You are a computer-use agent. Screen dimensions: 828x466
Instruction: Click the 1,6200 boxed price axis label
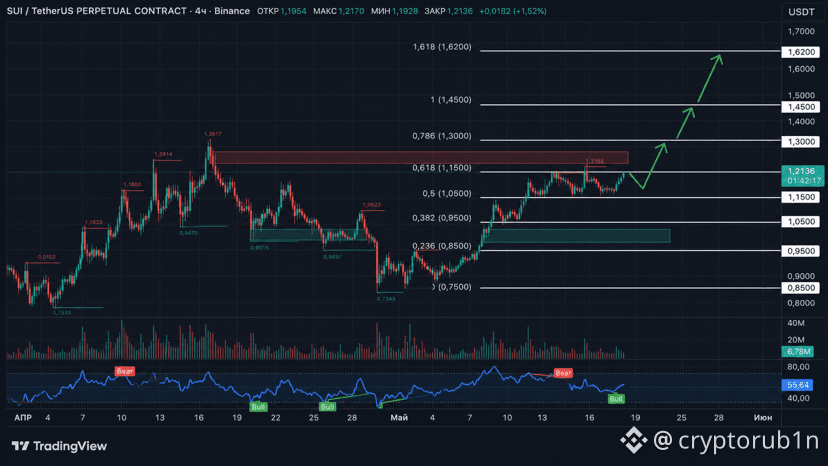(801, 52)
